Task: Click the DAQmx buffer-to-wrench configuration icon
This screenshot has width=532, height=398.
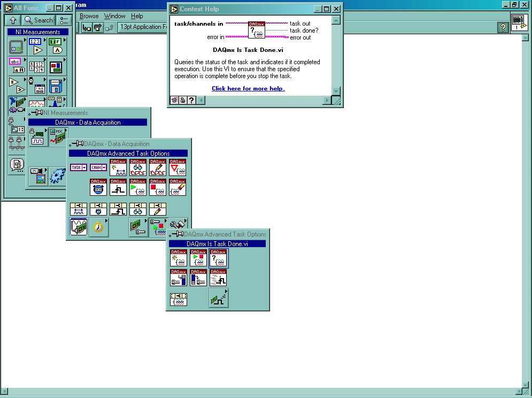Action: (198, 278)
